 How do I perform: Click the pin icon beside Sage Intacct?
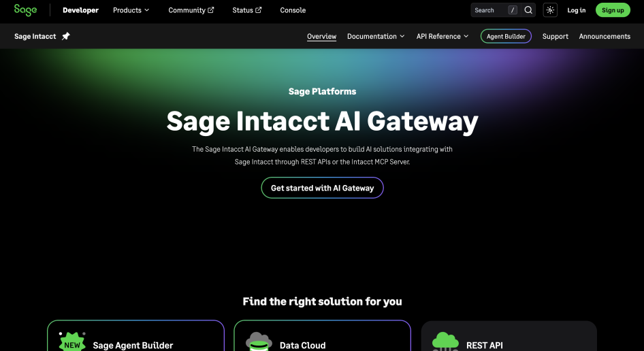point(66,36)
